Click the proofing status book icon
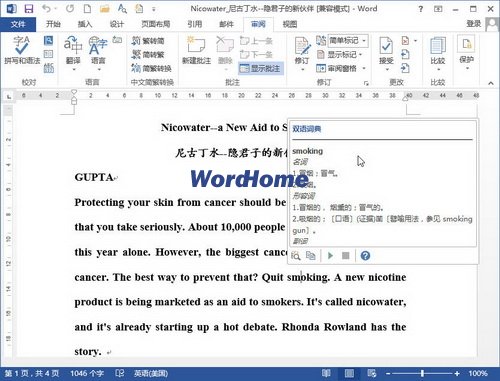The image size is (500, 381). coord(120,373)
